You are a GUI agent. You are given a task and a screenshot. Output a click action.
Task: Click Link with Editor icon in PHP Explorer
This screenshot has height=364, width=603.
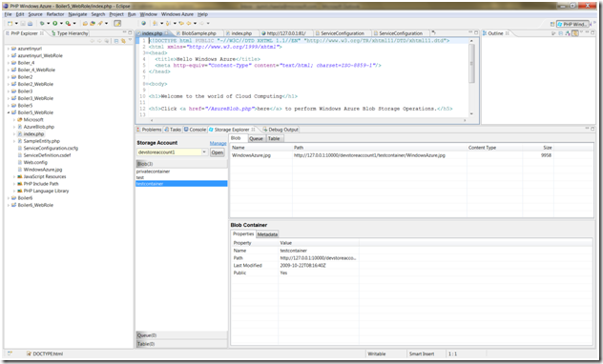tap(123, 40)
